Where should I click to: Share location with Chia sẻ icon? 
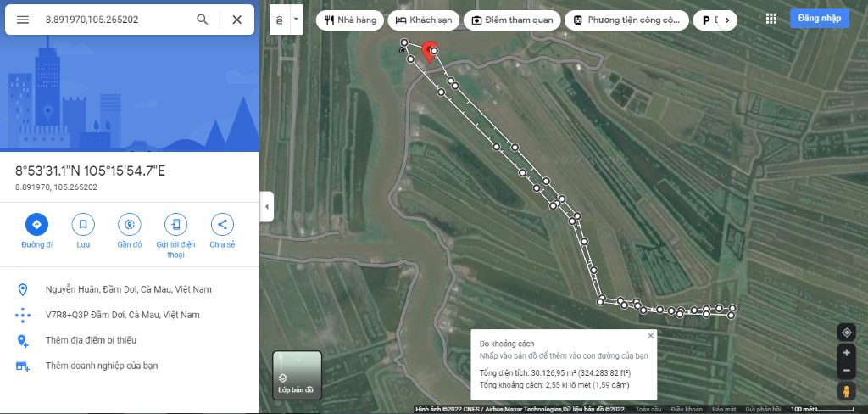point(222,225)
